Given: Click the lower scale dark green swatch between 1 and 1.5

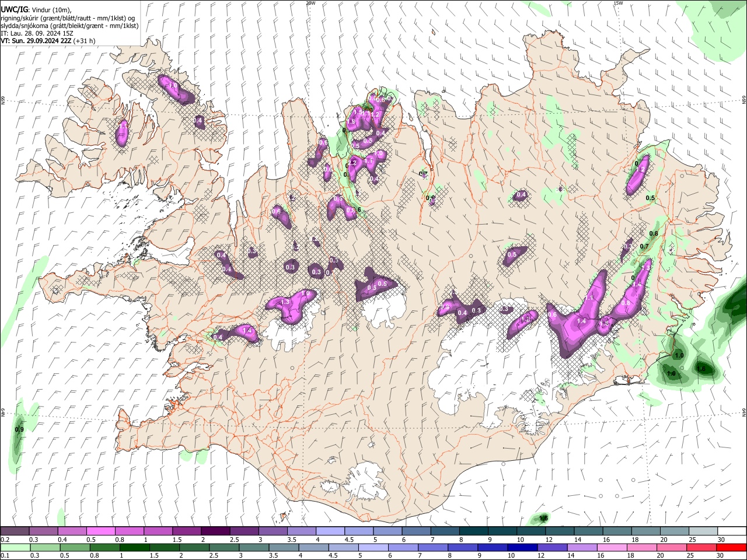Looking at the screenshot, I should [x=134, y=547].
